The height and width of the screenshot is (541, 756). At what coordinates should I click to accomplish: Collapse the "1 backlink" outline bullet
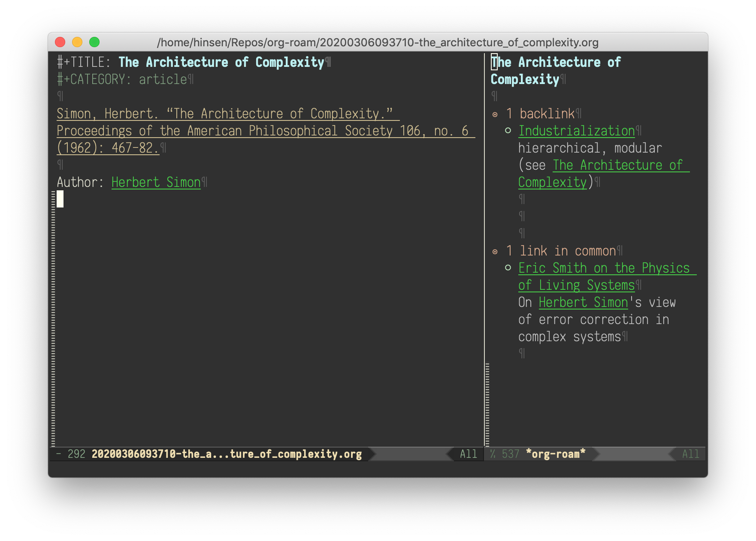pyautogui.click(x=495, y=114)
